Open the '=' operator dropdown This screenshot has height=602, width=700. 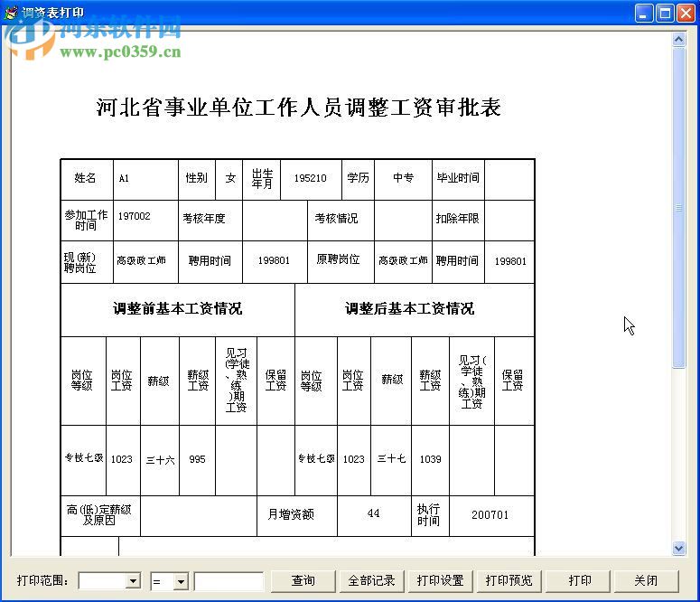[x=181, y=581]
